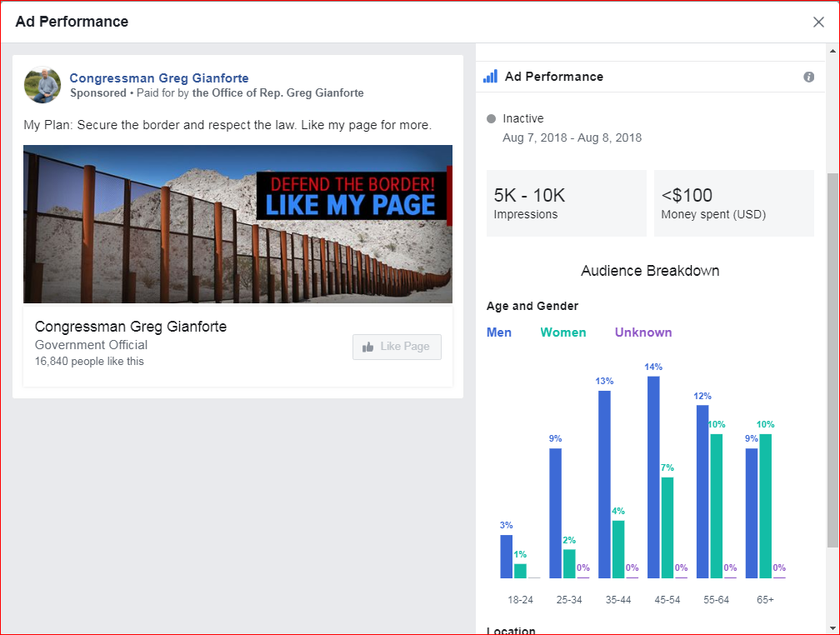Click the 2% women bar for 25-34

[x=569, y=563]
